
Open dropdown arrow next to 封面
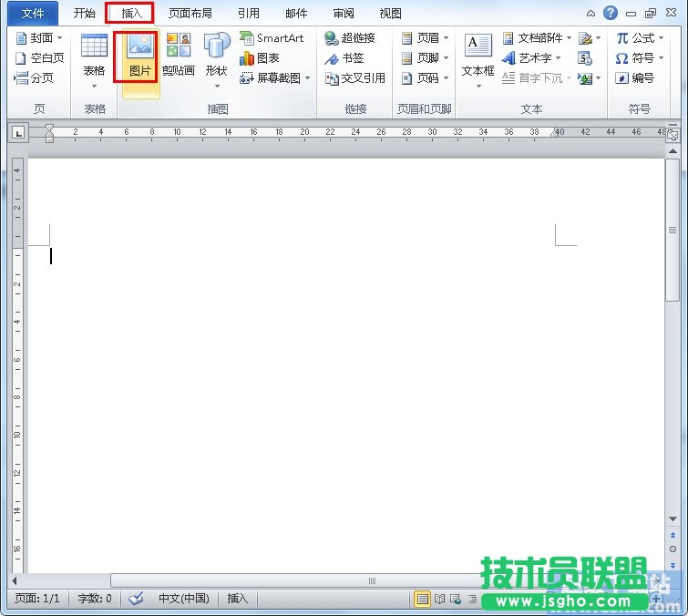point(59,38)
